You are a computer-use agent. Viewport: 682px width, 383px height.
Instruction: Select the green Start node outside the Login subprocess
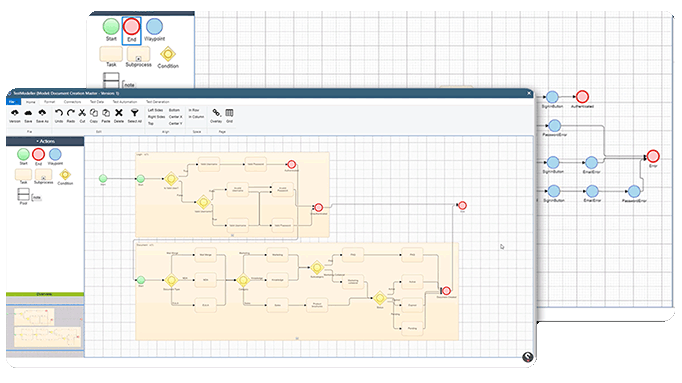pyautogui.click(x=103, y=178)
